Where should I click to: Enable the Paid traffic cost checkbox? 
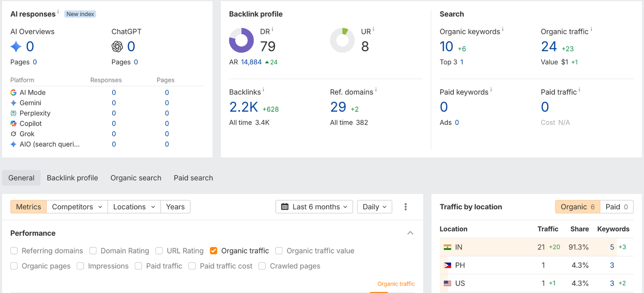[192, 266]
